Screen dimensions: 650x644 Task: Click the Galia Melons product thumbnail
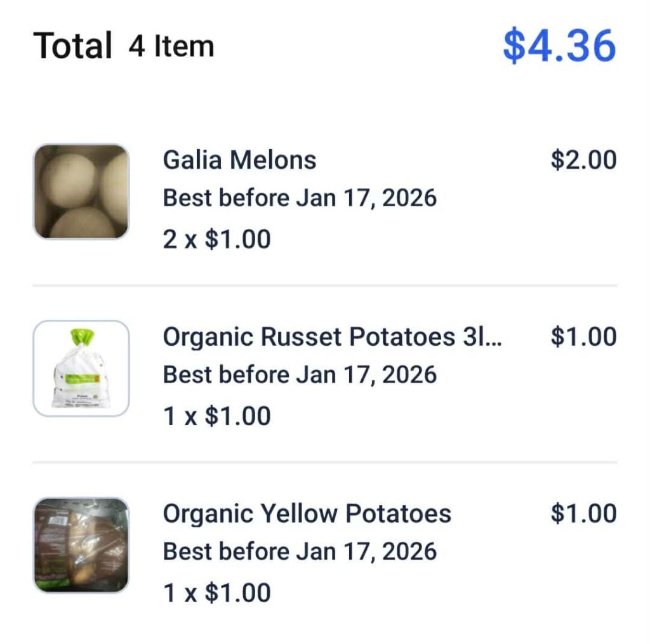pos(81,190)
